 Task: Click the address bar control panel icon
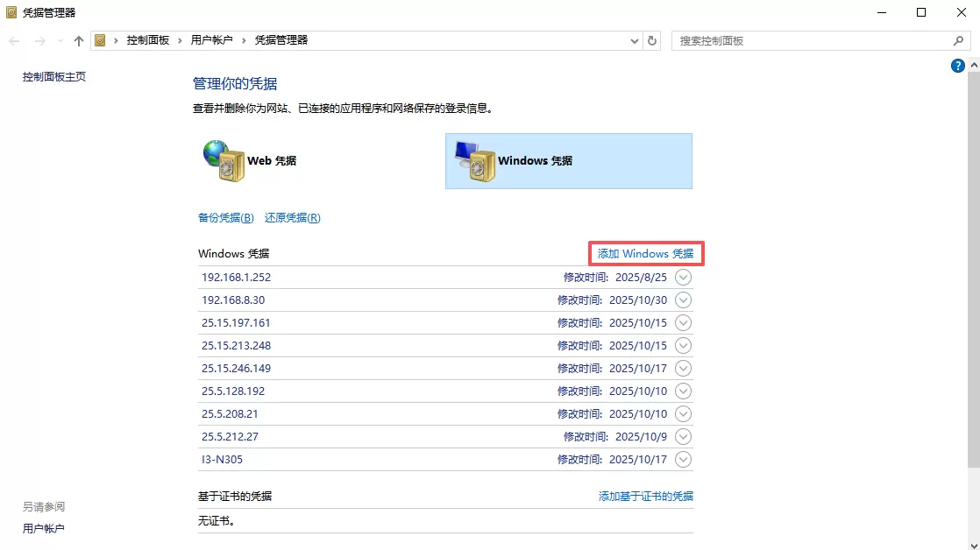point(101,40)
